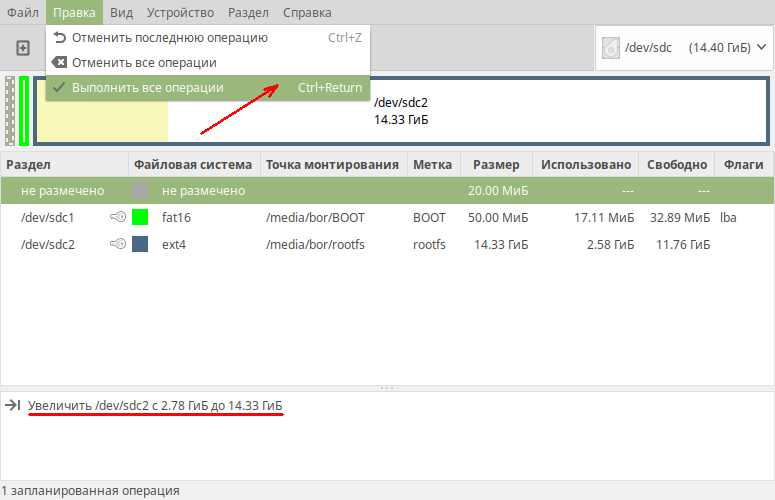Open the Файл menu
Screen dimensions: 775x500
[x=23, y=12]
